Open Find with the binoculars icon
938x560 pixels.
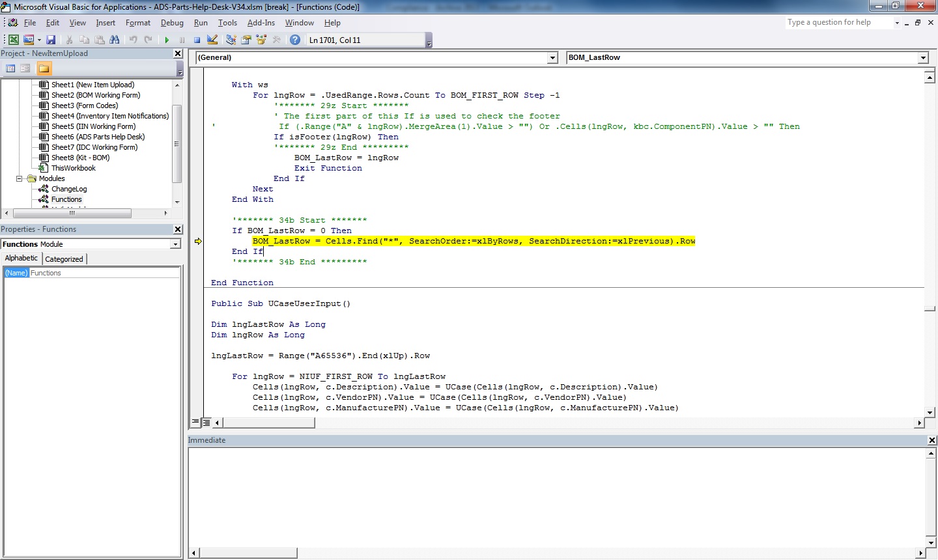click(115, 40)
